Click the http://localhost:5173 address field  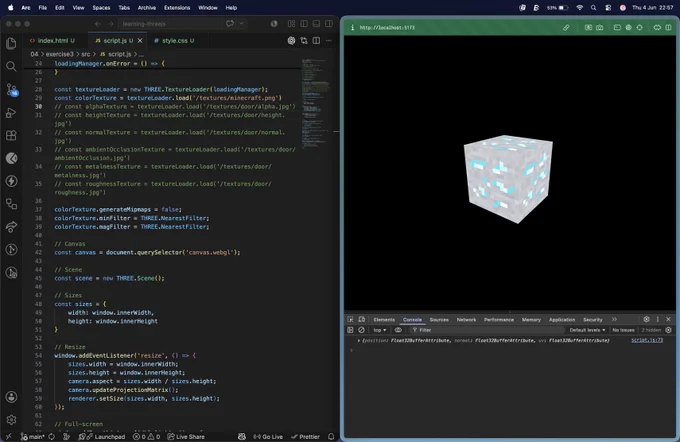[387, 27]
